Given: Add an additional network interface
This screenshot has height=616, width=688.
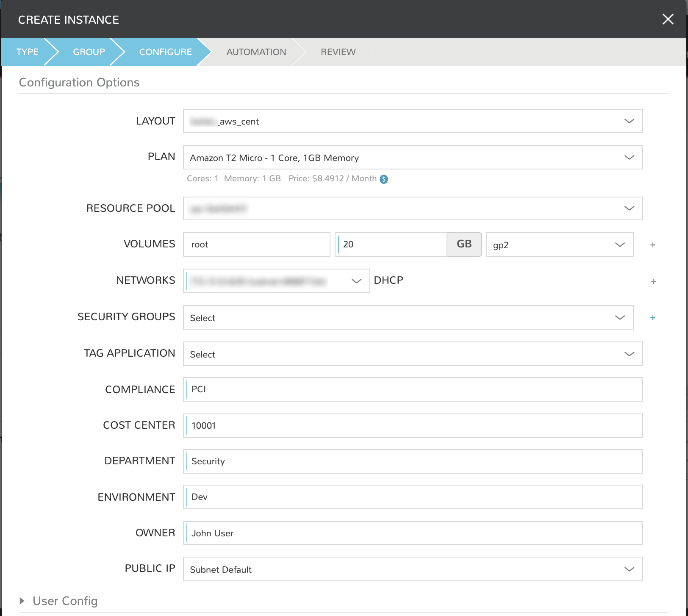Looking at the screenshot, I should point(654,281).
